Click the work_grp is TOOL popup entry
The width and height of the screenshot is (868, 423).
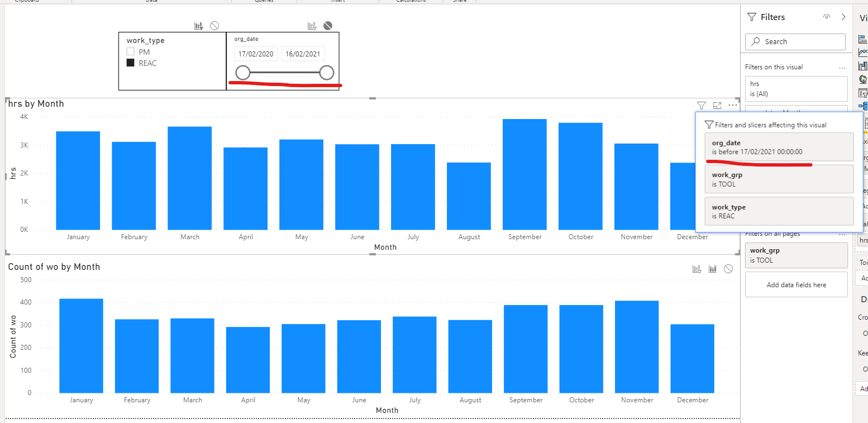click(x=779, y=179)
